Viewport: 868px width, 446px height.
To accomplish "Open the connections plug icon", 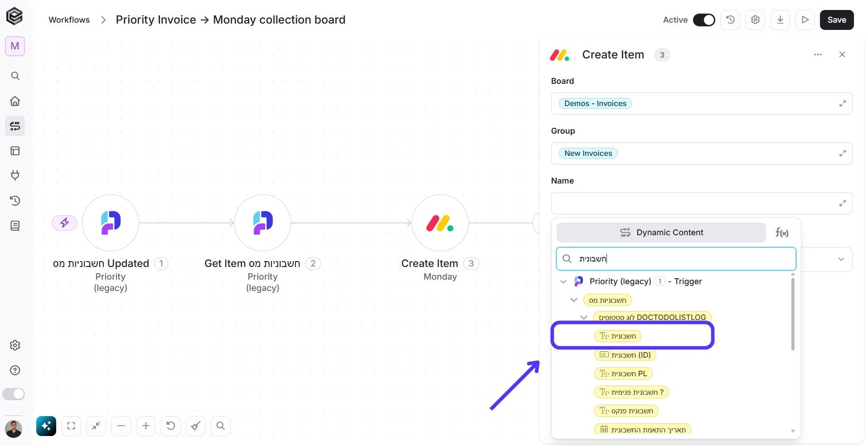I will tap(15, 175).
